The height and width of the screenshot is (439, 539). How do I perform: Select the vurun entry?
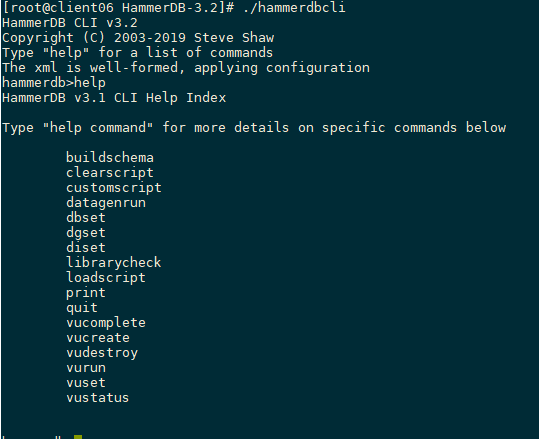pos(86,368)
